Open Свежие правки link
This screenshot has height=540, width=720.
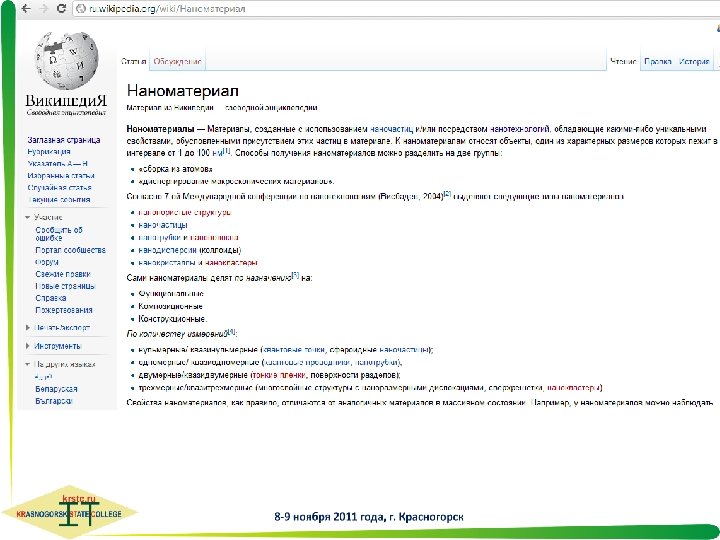click(x=63, y=274)
